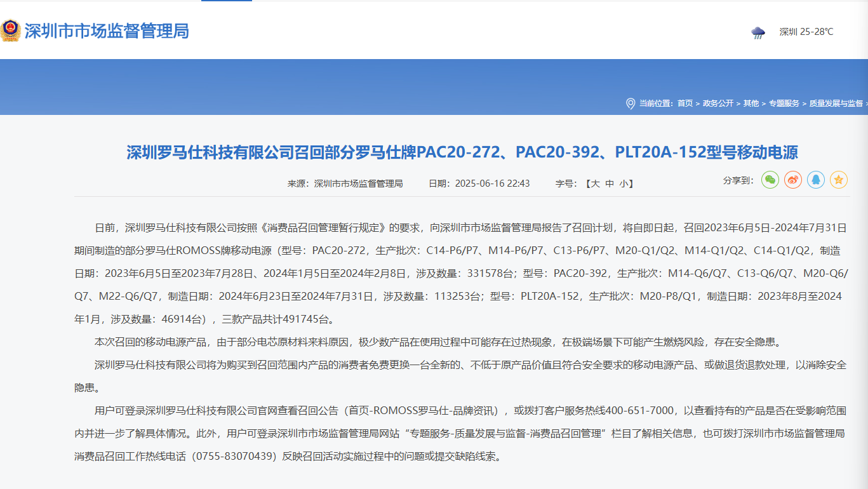Screen dimensions: 868x489
Task: Share the article to WeChat
Action: 770,180
